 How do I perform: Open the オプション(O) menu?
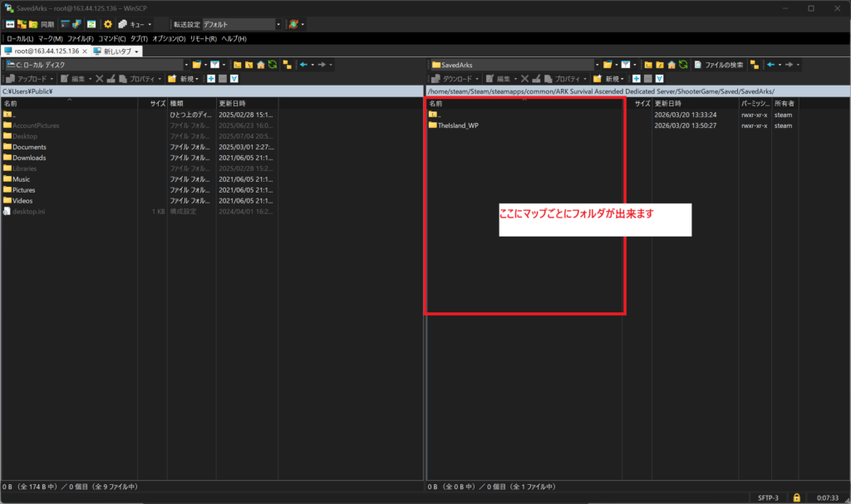tap(169, 38)
